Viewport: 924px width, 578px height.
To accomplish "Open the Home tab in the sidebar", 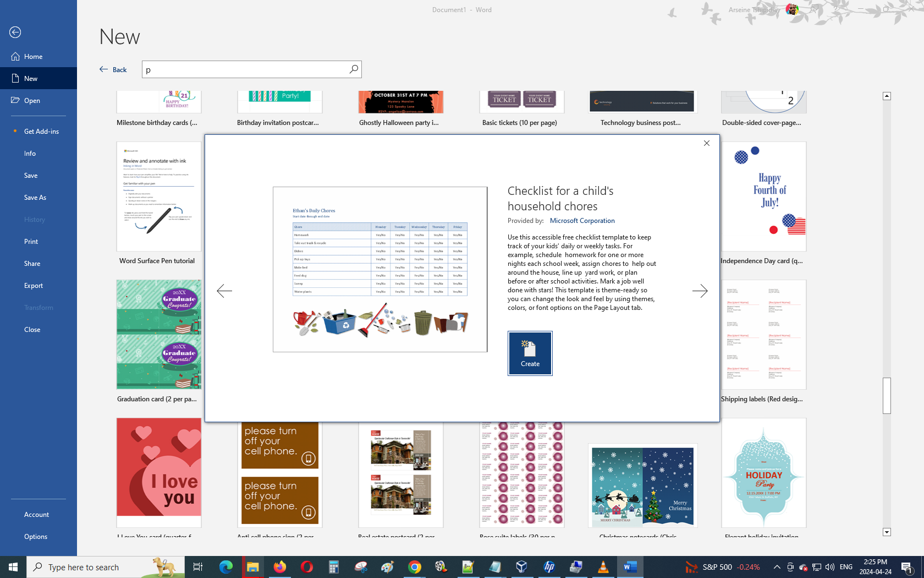I will pyautogui.click(x=33, y=57).
